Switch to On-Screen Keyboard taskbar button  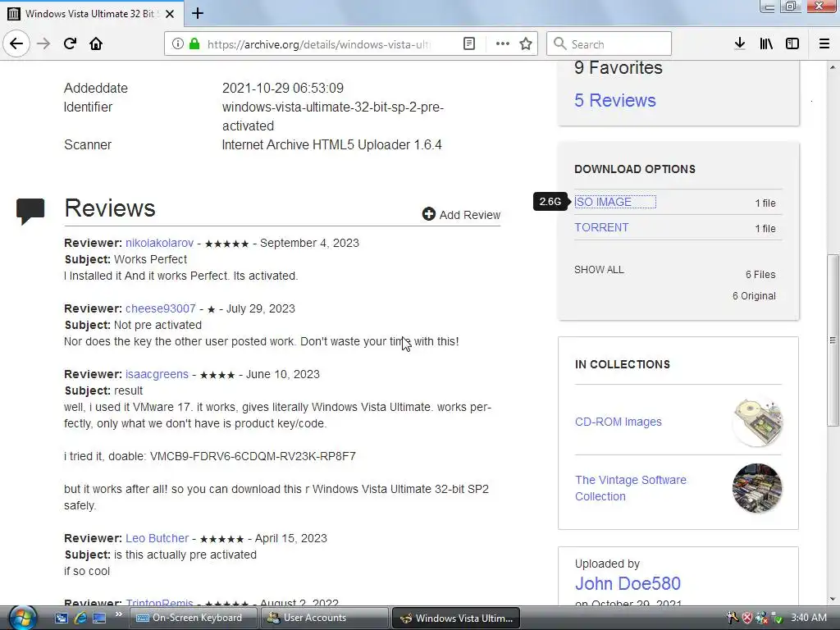point(193,618)
